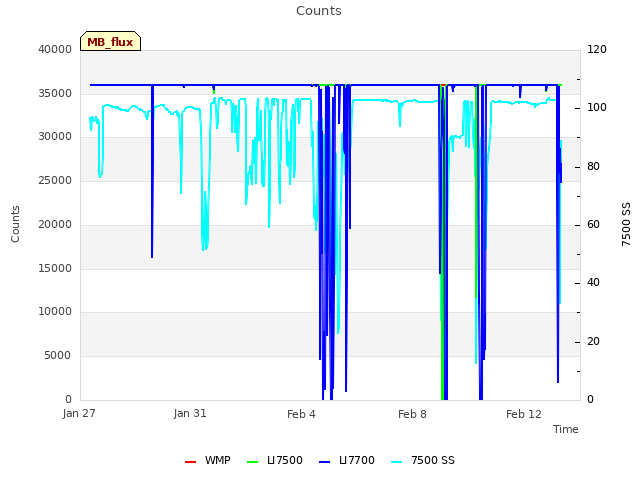Click the 10000 left axis value

(55, 312)
